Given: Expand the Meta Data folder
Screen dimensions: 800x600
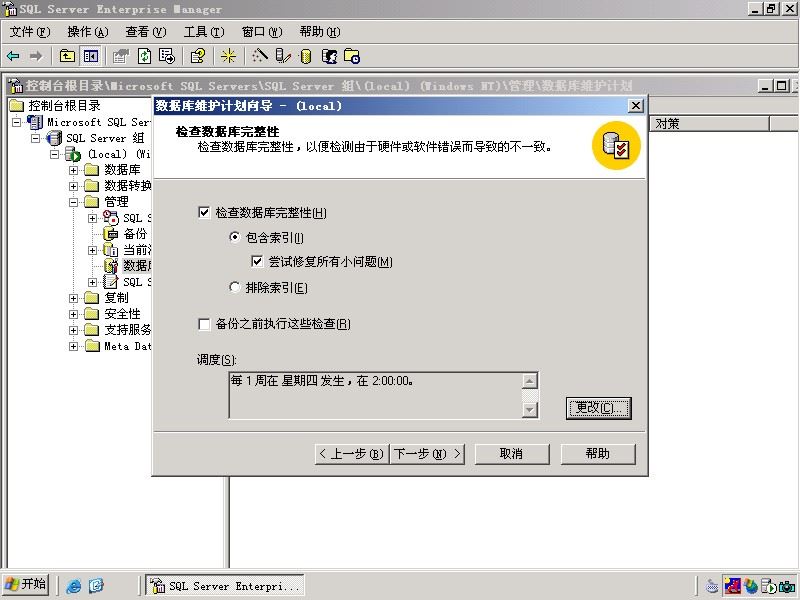Looking at the screenshot, I should (x=73, y=346).
